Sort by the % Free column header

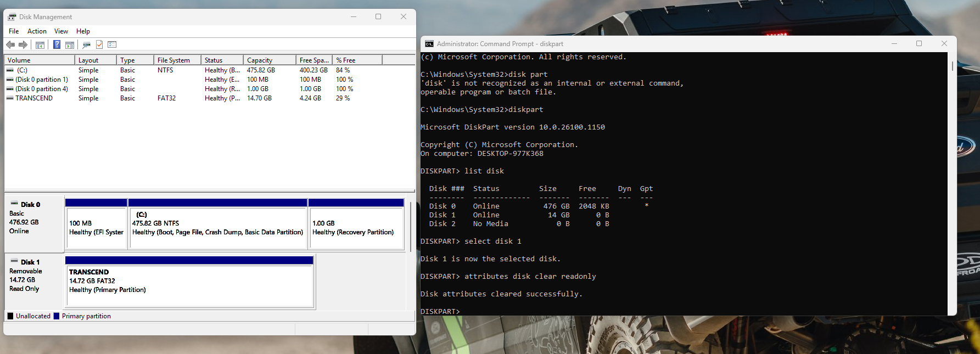coord(357,60)
